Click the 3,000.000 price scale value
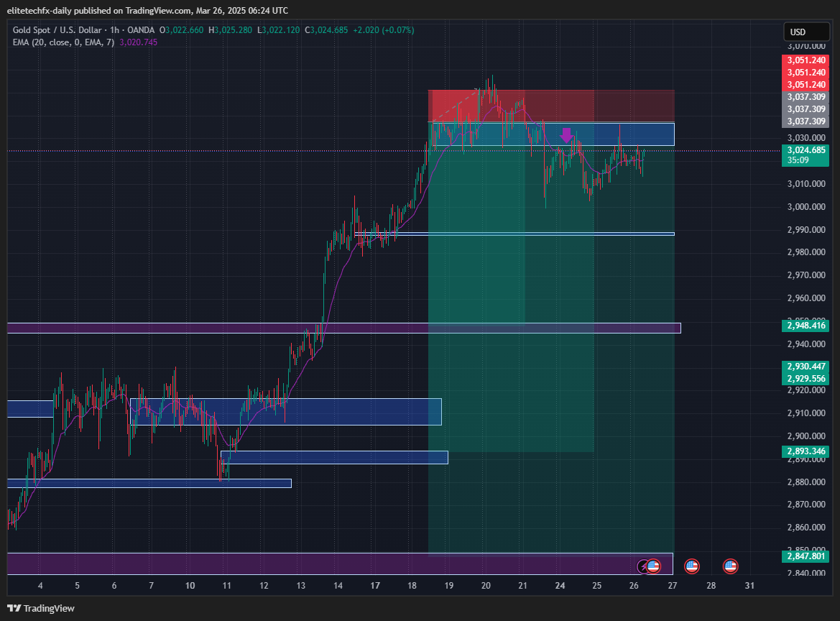The width and height of the screenshot is (840, 621). (806, 207)
